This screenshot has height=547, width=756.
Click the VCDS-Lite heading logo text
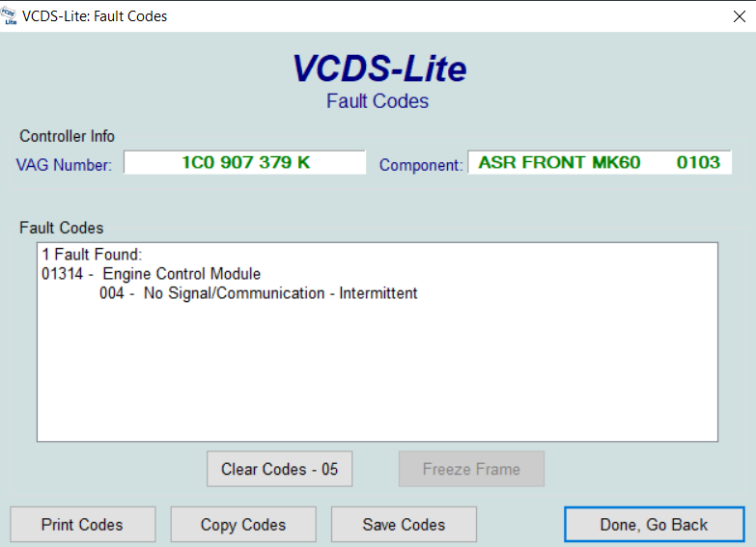(379, 68)
